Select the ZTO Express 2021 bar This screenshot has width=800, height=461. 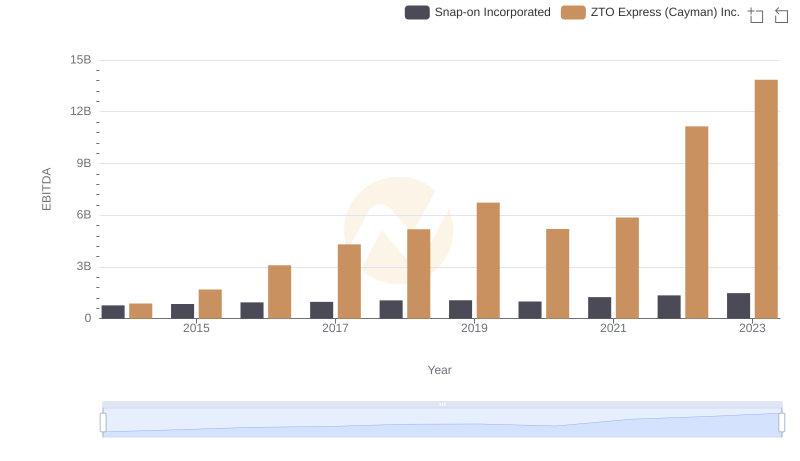tap(627, 268)
